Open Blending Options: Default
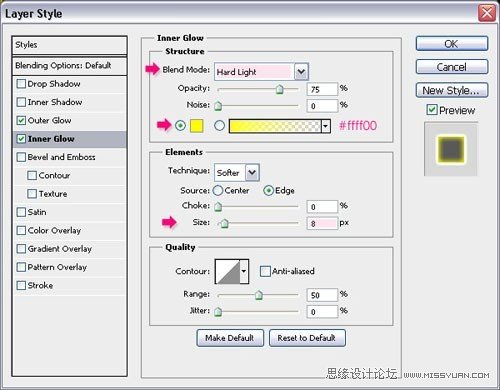 coord(69,66)
